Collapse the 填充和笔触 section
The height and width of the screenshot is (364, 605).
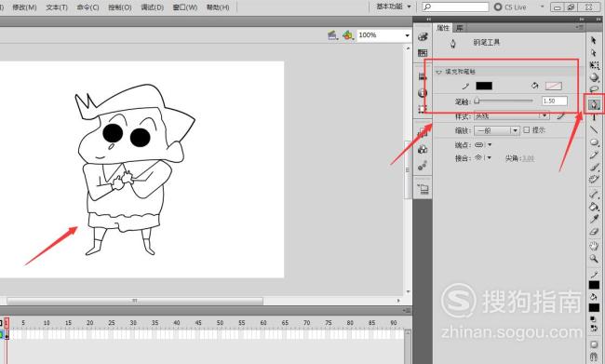coord(438,72)
